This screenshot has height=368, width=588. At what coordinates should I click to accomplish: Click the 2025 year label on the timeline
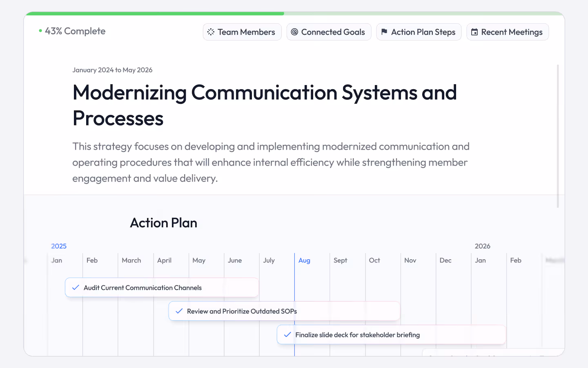[x=59, y=246]
